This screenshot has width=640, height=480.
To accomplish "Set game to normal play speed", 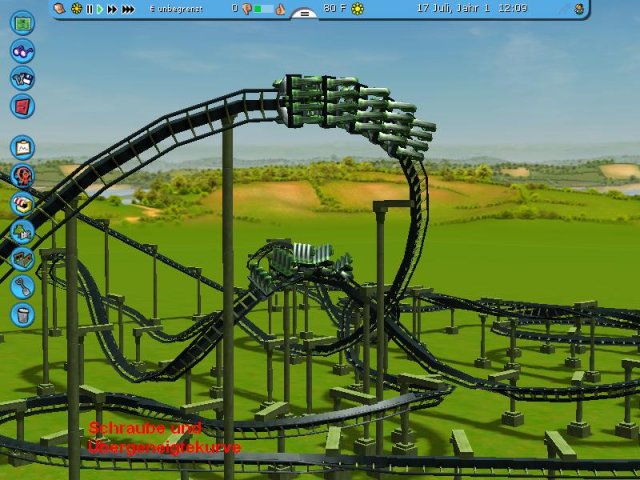I will [x=100, y=9].
